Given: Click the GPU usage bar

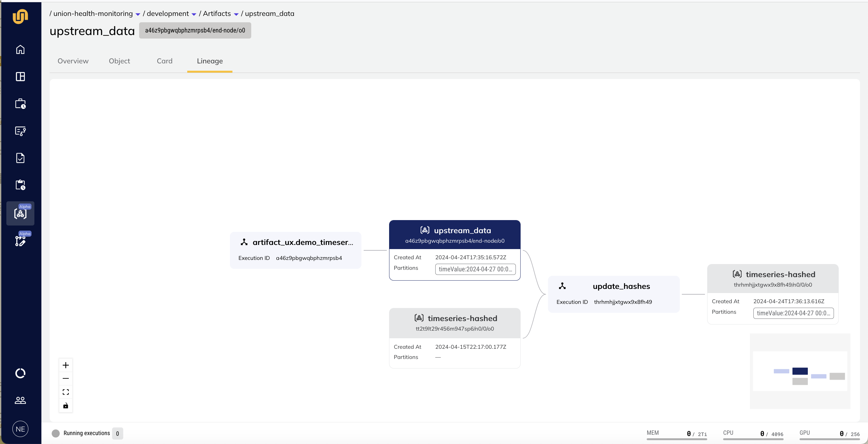Looking at the screenshot, I should tap(829, 439).
